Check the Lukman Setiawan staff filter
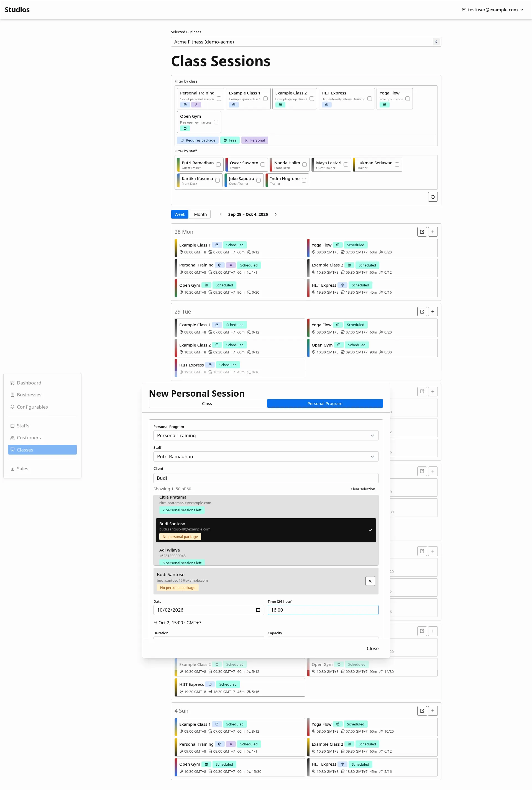The height and width of the screenshot is (790, 532). [x=397, y=165]
